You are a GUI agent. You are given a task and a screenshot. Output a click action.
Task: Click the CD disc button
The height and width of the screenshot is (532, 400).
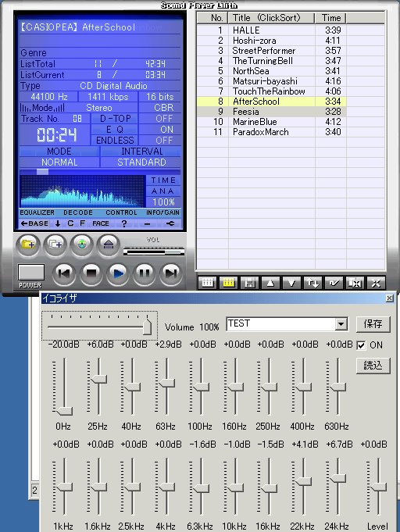click(x=82, y=245)
